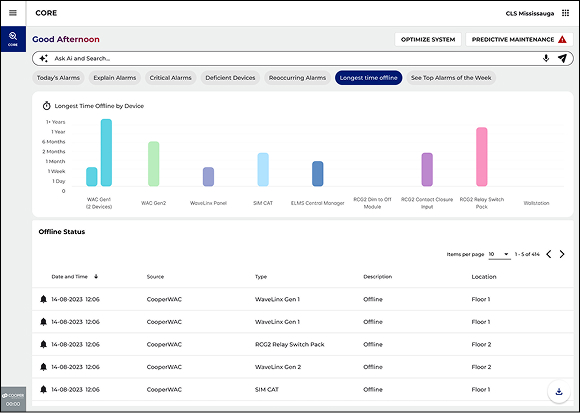Go to next page of results
The width and height of the screenshot is (580, 413).
point(562,254)
